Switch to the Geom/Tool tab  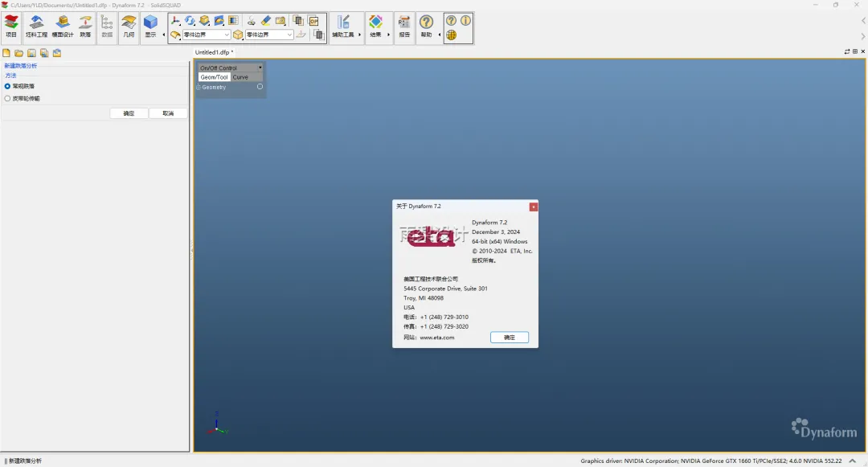click(215, 77)
